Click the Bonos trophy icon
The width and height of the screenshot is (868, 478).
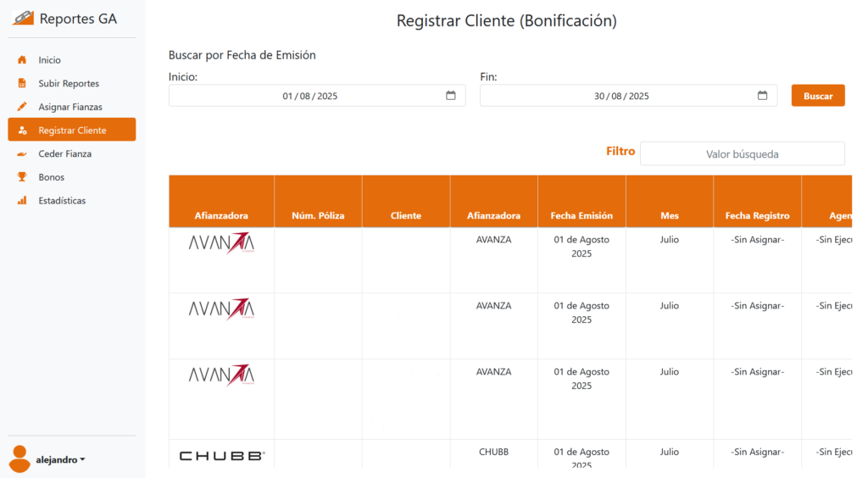point(22,177)
